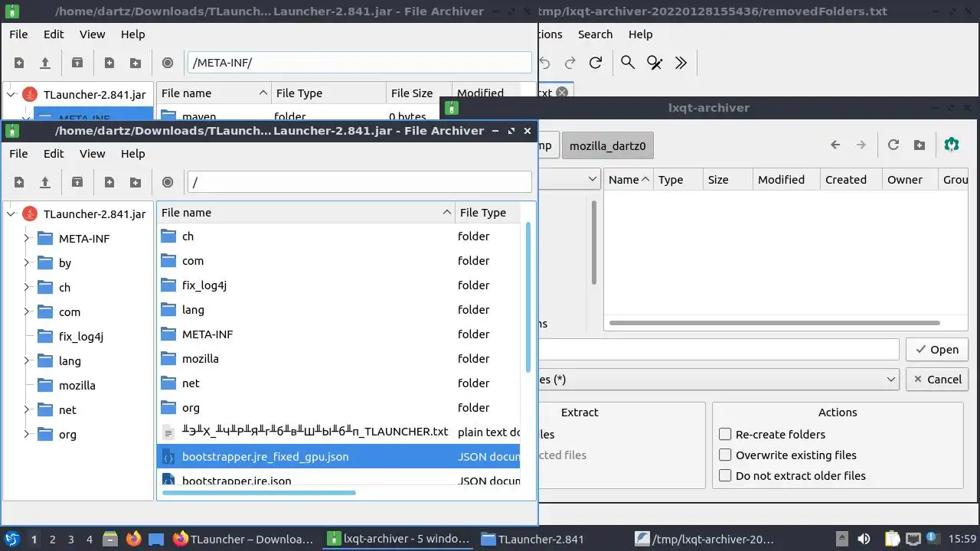The image size is (980, 551).
Task: Click the green options icon in lxqt-archiver dialog
Action: click(x=952, y=145)
